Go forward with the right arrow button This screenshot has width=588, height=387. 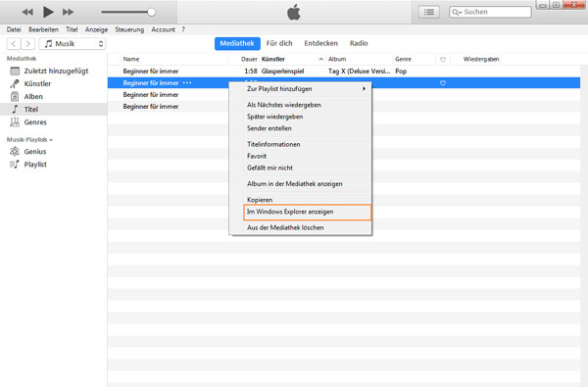28,43
